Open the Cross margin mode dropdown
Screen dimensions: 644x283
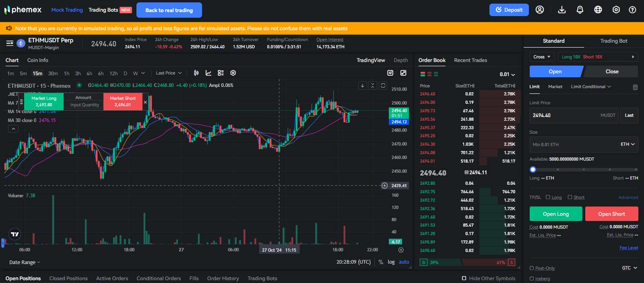point(542,57)
